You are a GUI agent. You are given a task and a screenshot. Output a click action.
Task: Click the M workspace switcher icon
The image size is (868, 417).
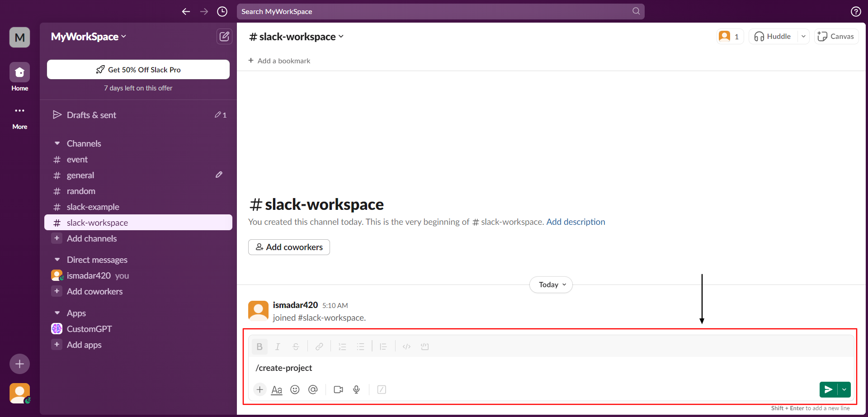[19, 37]
